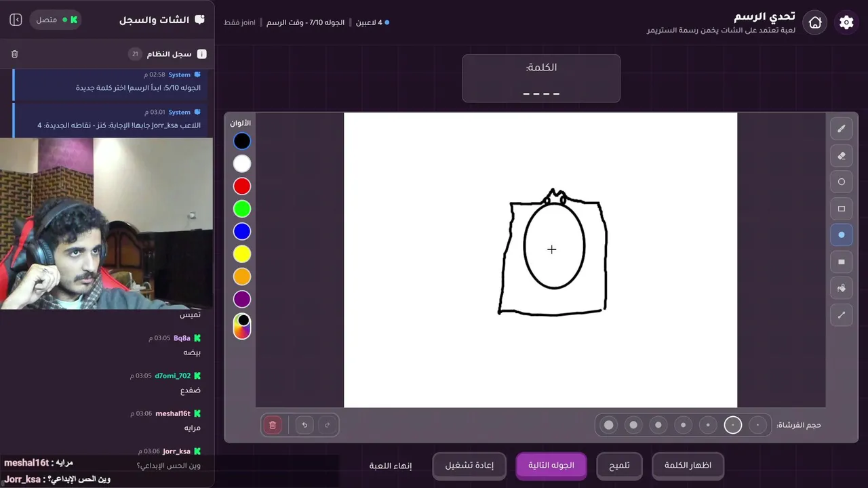This screenshot has width=868, height=488.
Task: Select the filled rectangle shape tool
Action: (x=842, y=262)
